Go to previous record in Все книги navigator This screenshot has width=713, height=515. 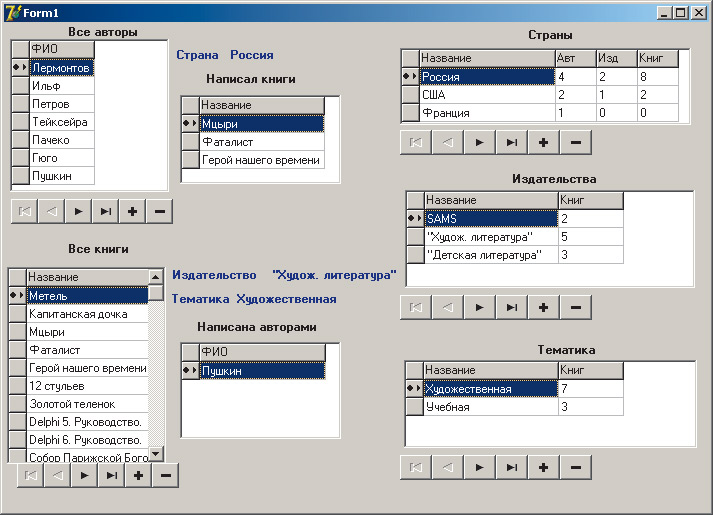tap(57, 475)
